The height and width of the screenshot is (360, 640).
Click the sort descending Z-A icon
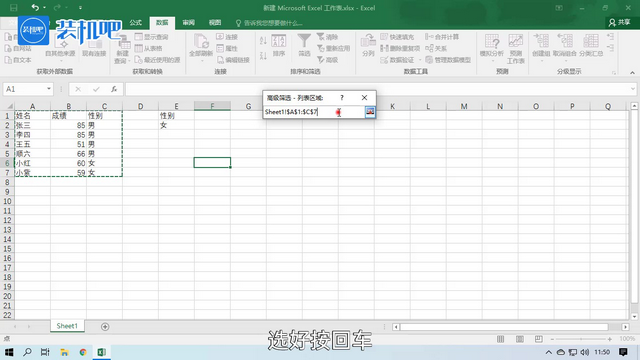coord(263,56)
